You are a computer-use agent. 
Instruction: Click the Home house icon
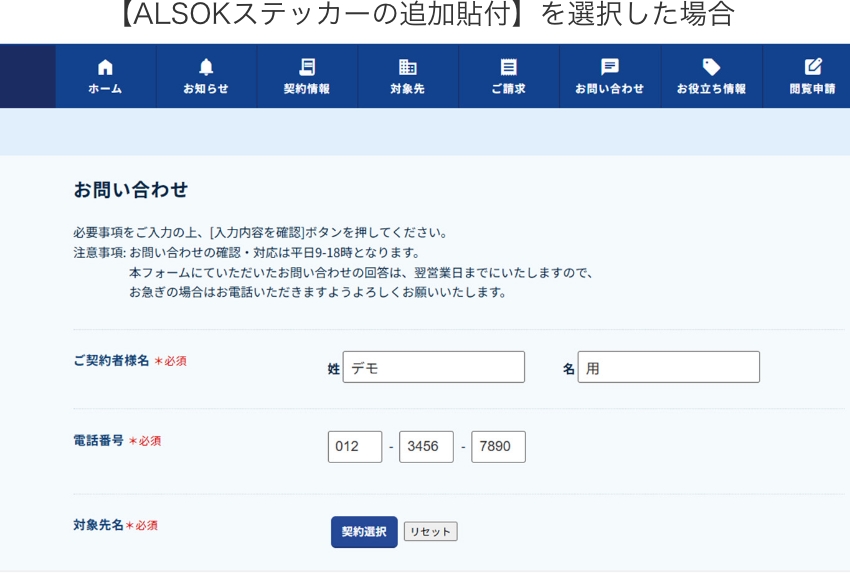[x=105, y=67]
